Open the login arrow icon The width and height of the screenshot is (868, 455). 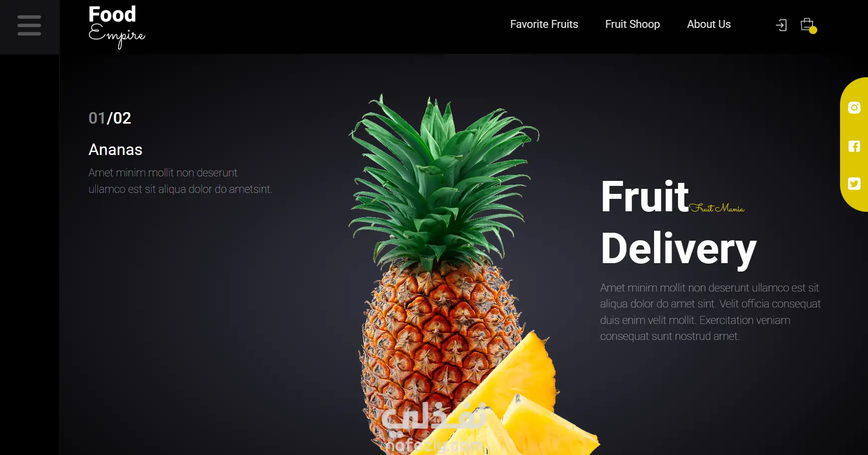click(x=781, y=25)
